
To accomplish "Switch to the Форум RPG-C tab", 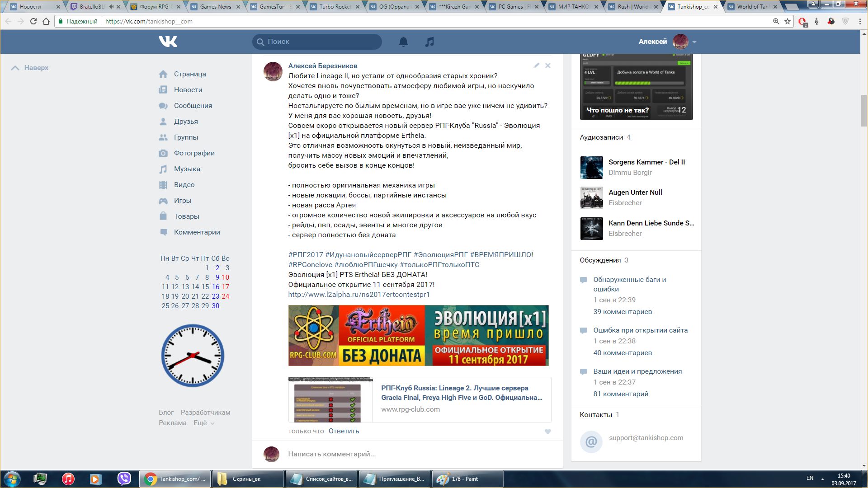I will point(156,7).
